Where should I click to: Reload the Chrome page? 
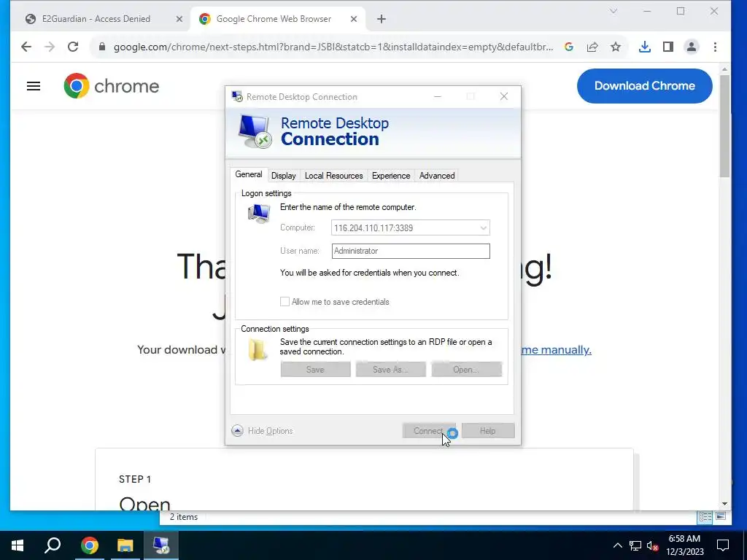(x=73, y=47)
